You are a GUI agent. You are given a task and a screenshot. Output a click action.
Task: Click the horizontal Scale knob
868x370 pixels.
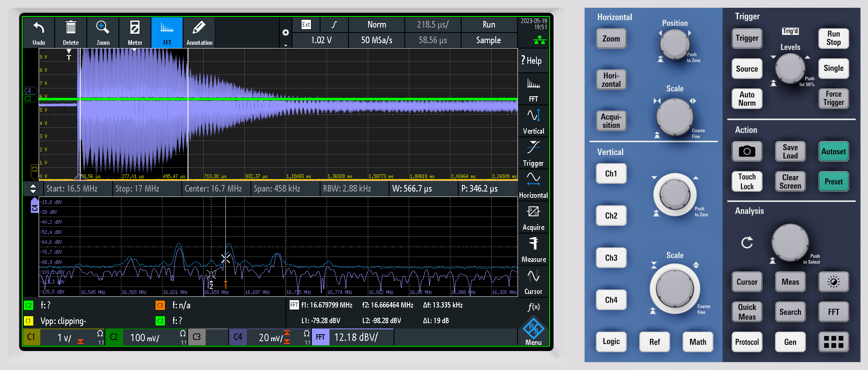[675, 117]
